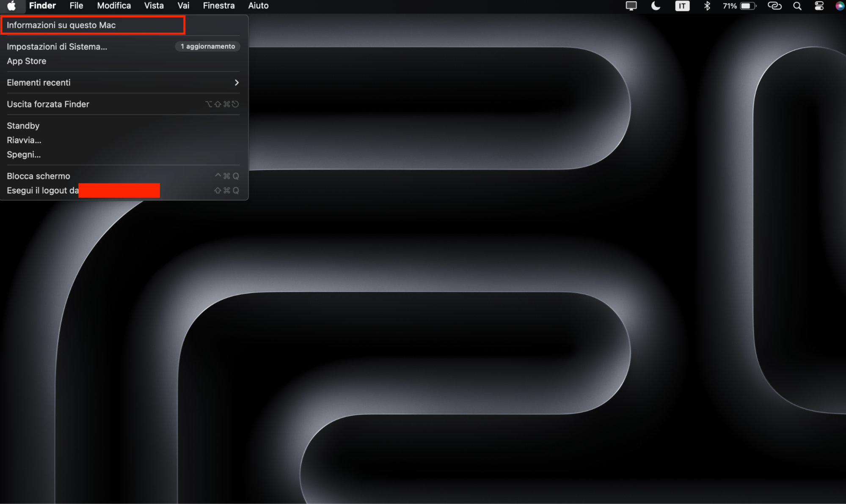Open the Vai menu
This screenshot has width=846, height=504.
pos(183,5)
